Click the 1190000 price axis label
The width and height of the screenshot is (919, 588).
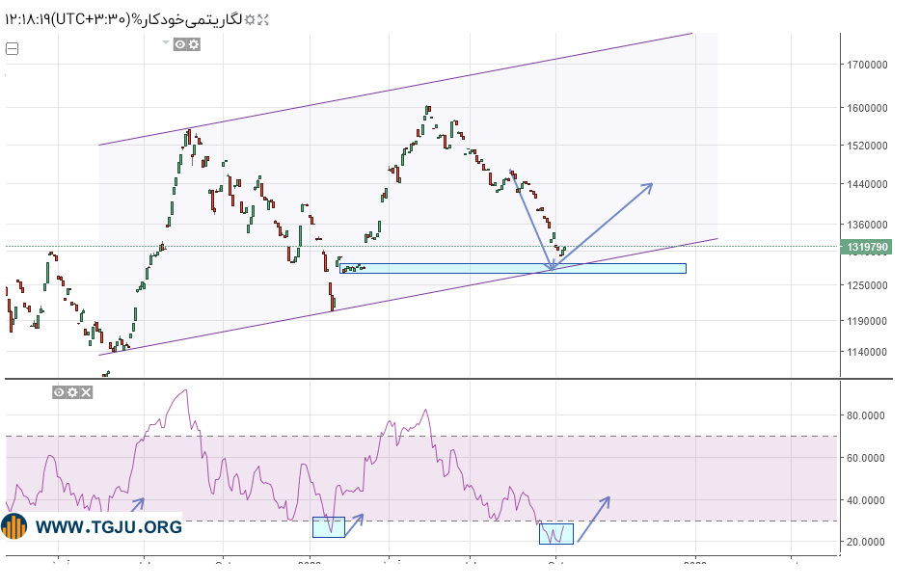(x=867, y=322)
